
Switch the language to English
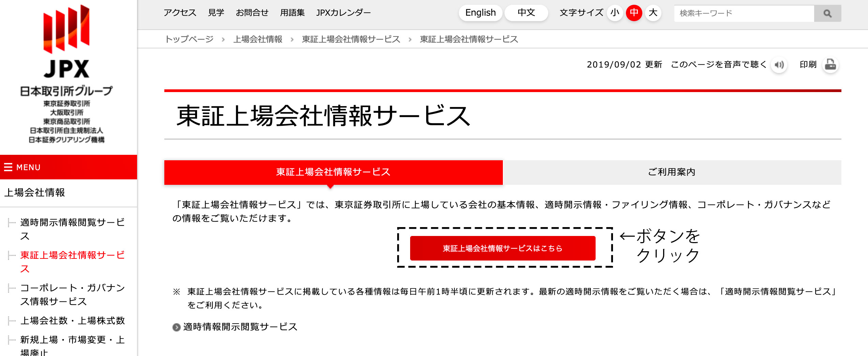tap(481, 13)
